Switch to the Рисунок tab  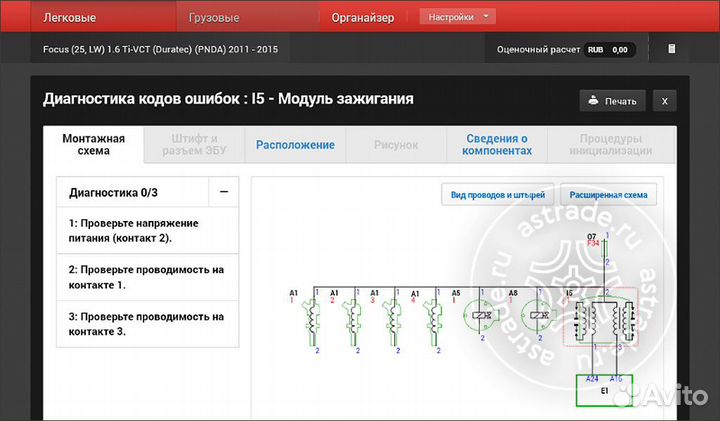click(396, 145)
